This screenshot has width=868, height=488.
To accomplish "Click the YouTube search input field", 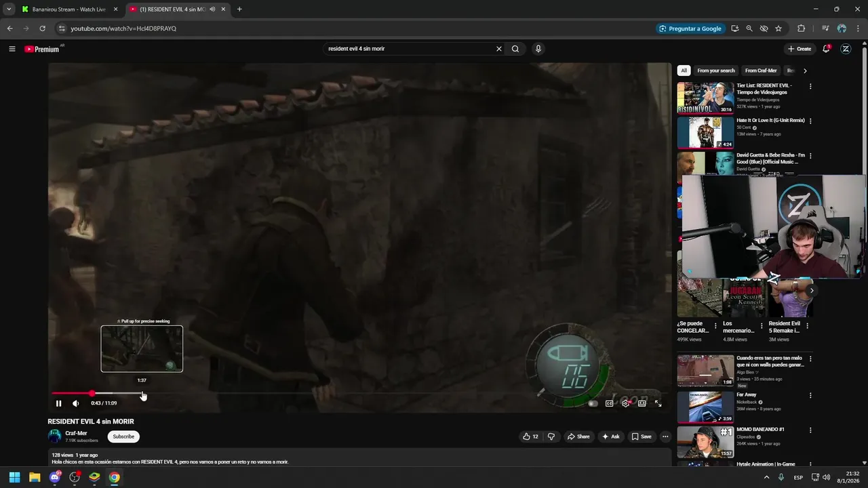I will (x=409, y=49).
